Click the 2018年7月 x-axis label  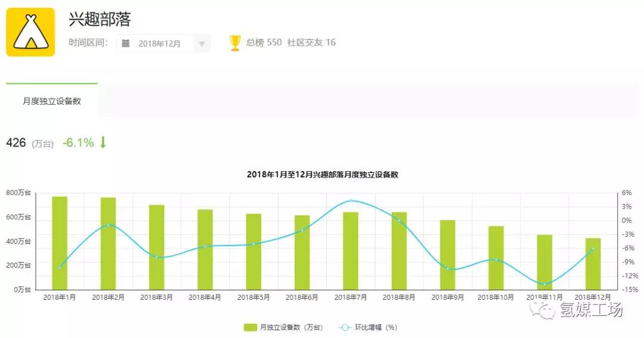tap(351, 297)
